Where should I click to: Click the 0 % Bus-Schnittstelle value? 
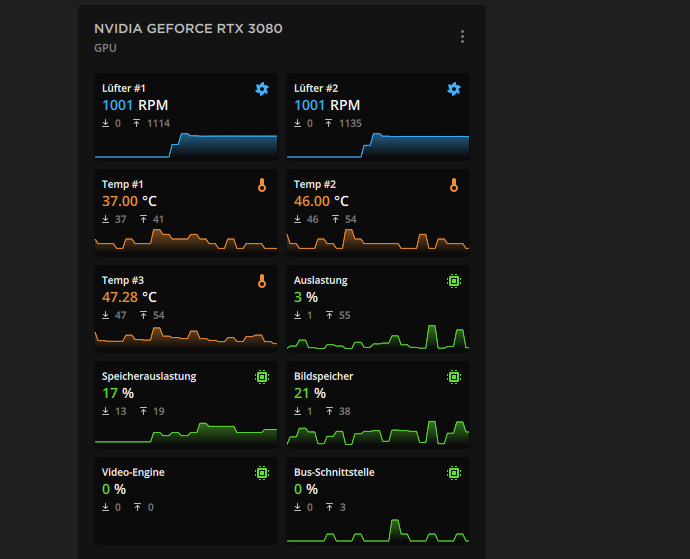[306, 489]
